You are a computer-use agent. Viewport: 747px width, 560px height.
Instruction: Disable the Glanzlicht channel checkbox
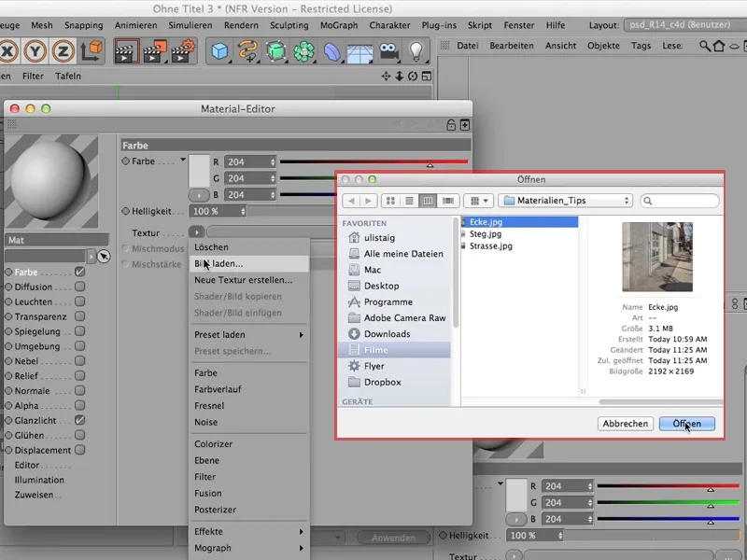tap(80, 420)
